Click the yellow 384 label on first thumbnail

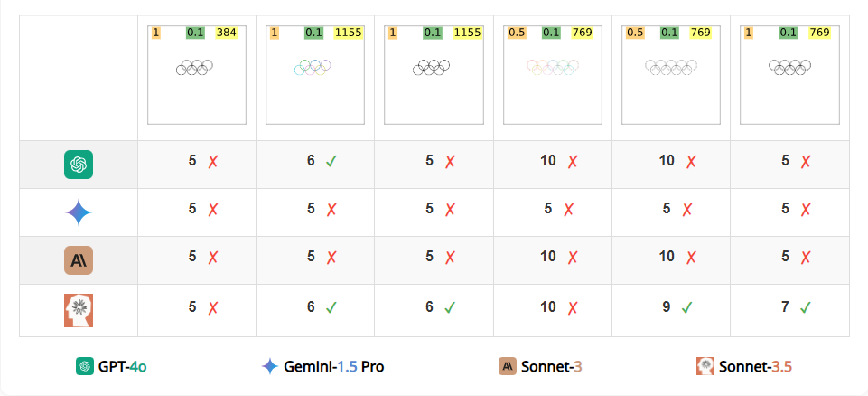pyautogui.click(x=227, y=33)
